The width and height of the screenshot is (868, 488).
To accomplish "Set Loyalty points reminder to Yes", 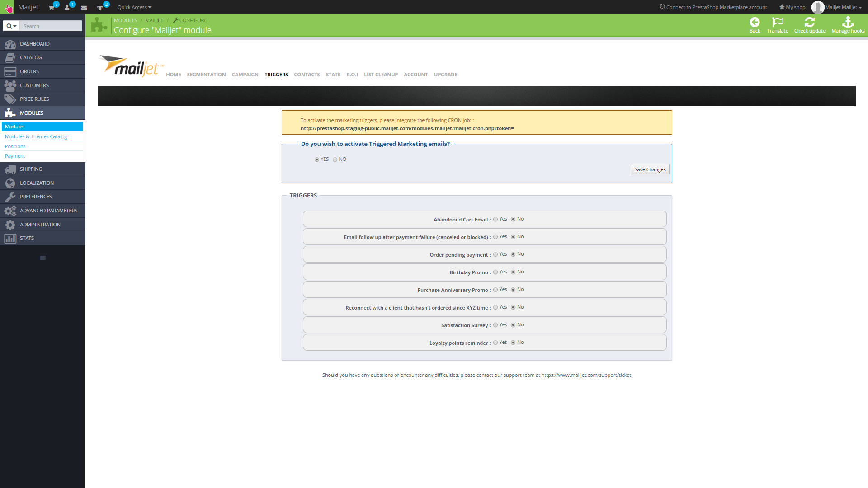I will pyautogui.click(x=495, y=343).
